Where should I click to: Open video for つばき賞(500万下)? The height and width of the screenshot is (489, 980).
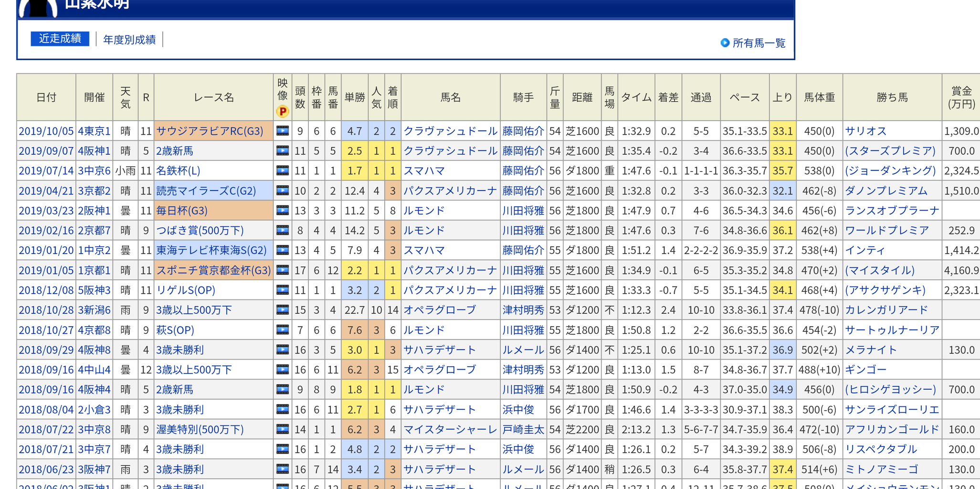(282, 230)
